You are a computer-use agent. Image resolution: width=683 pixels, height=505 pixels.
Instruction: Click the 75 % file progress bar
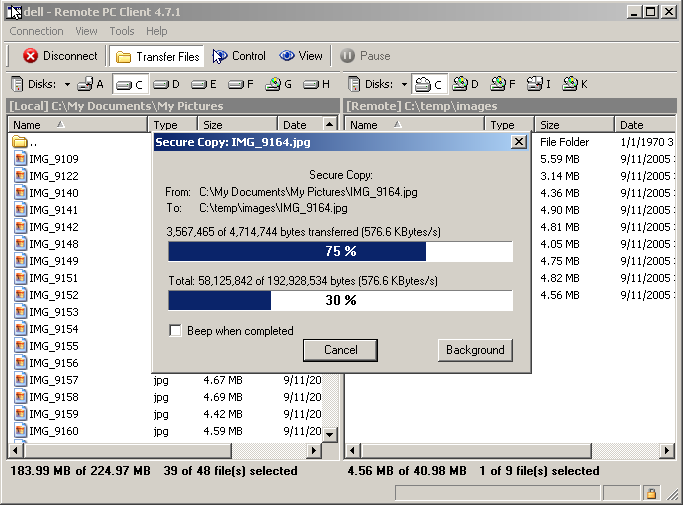(340, 251)
